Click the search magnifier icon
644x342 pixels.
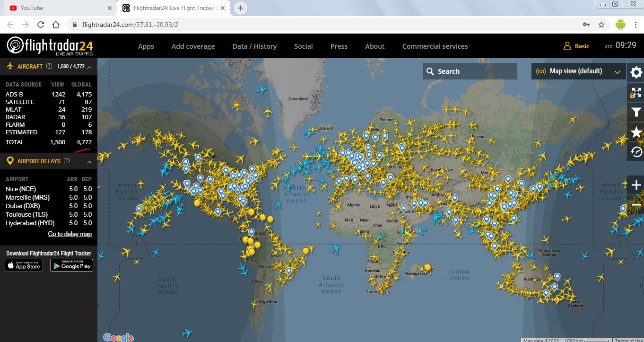coord(430,71)
